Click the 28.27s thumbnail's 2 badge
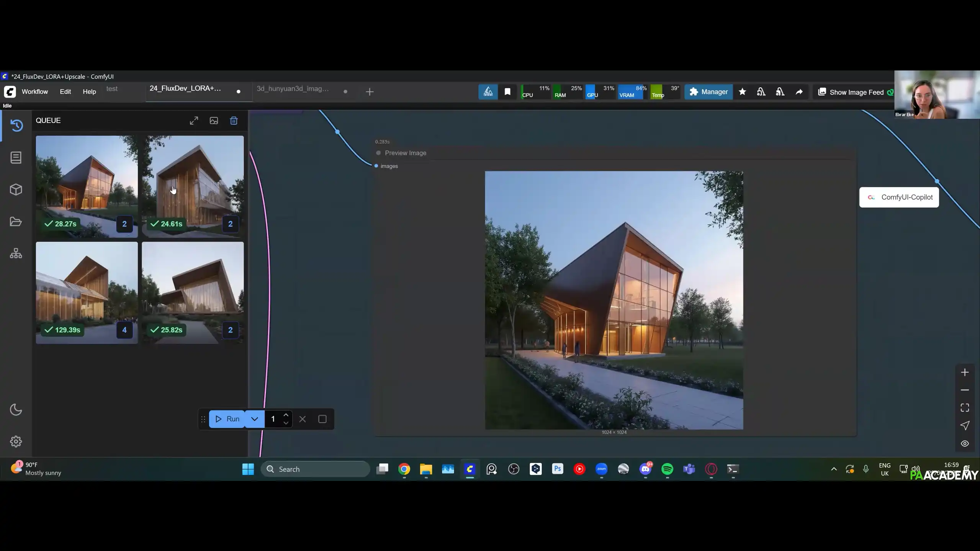The width and height of the screenshot is (980, 551). tap(124, 224)
